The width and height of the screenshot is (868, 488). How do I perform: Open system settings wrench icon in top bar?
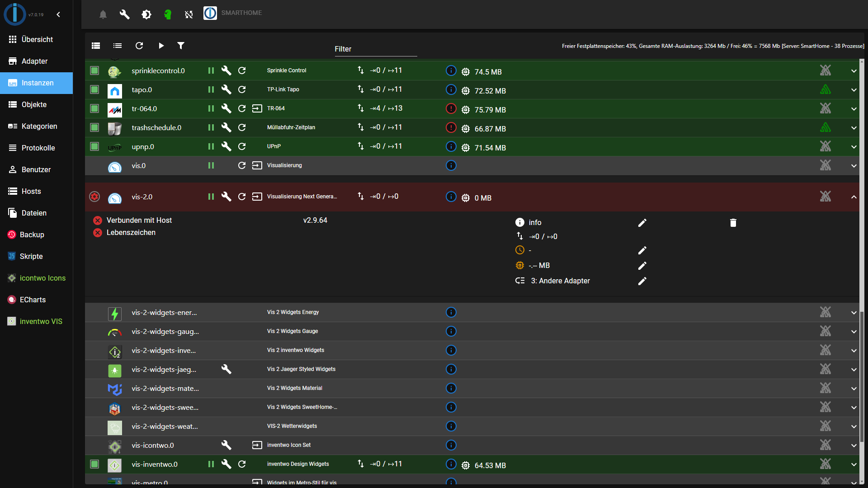point(124,14)
